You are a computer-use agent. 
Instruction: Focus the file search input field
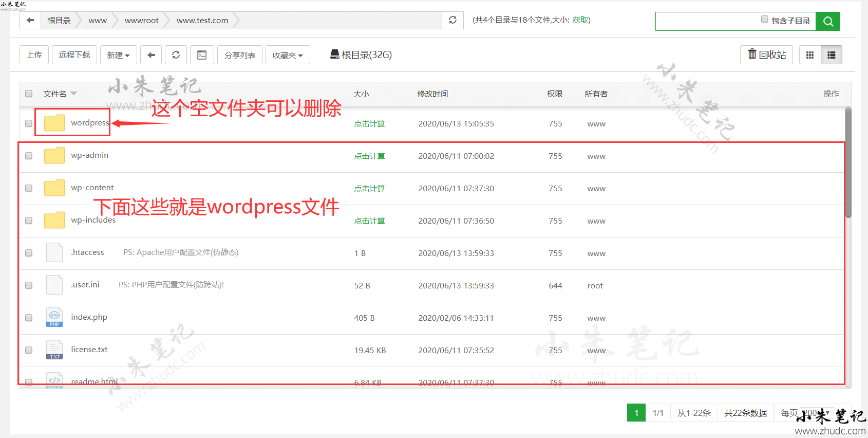(706, 21)
